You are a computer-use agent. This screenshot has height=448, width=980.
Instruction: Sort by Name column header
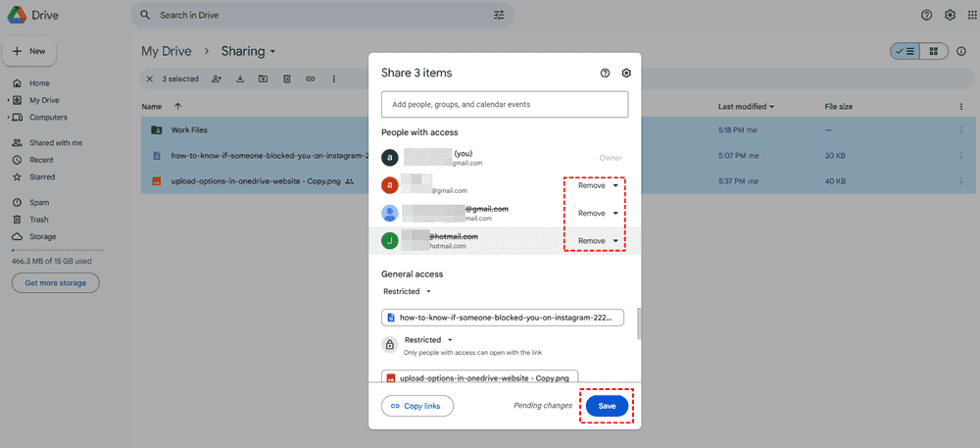pyautogui.click(x=152, y=107)
